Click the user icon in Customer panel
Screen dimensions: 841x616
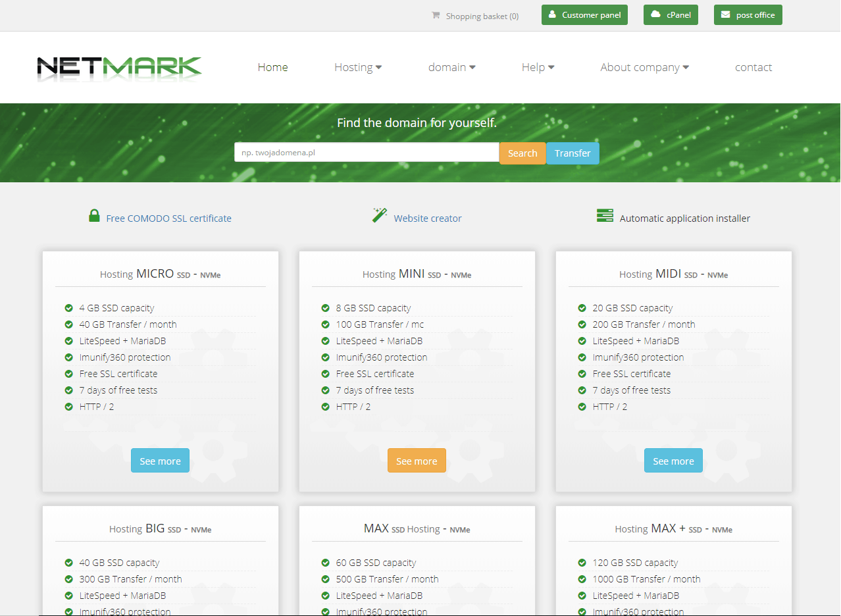tap(552, 14)
